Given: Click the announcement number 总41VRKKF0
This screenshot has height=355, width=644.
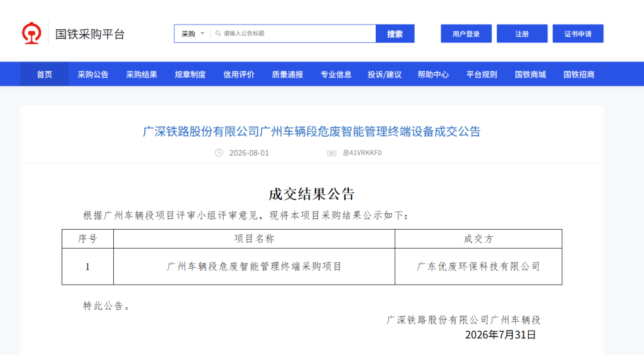Looking at the screenshot, I should [362, 153].
